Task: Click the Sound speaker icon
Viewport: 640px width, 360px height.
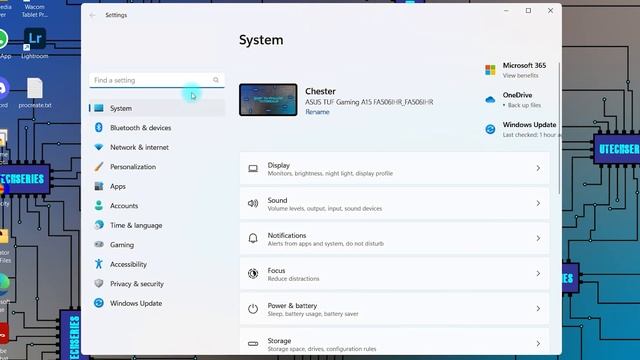Action: coord(253,203)
